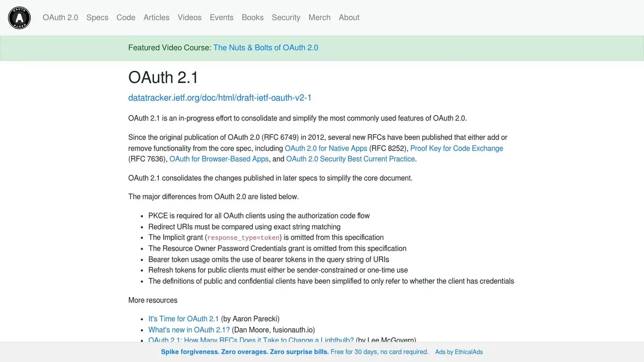Screen dimensions: 644x362
Task: Click the Ads by EthicalAds label
Action: coord(459,352)
